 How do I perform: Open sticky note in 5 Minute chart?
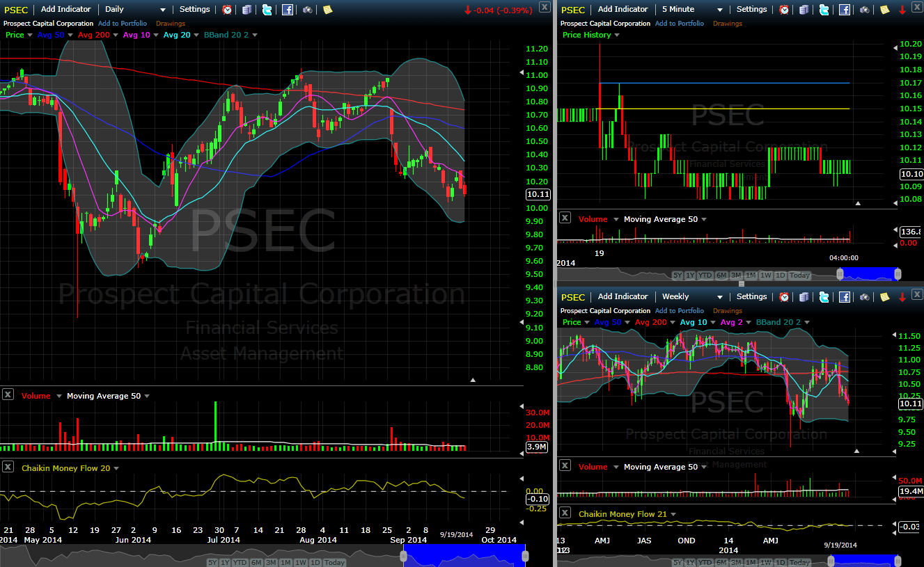pos(884,10)
